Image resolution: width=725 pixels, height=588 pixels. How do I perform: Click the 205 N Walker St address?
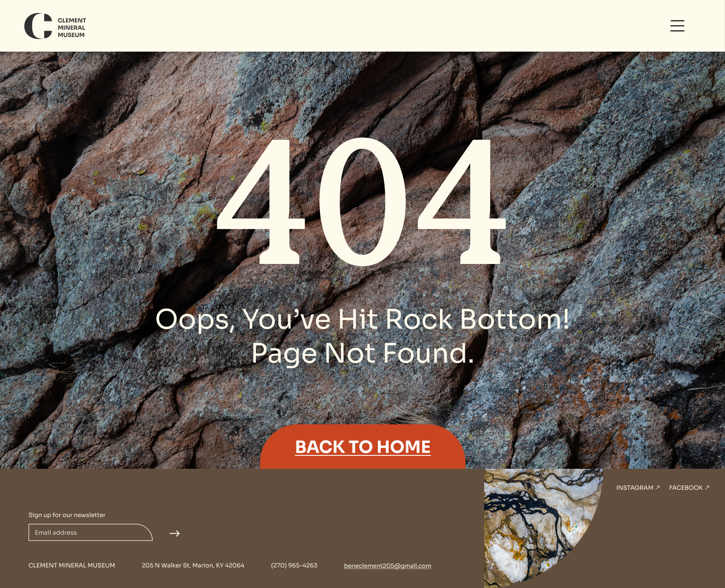coord(193,565)
